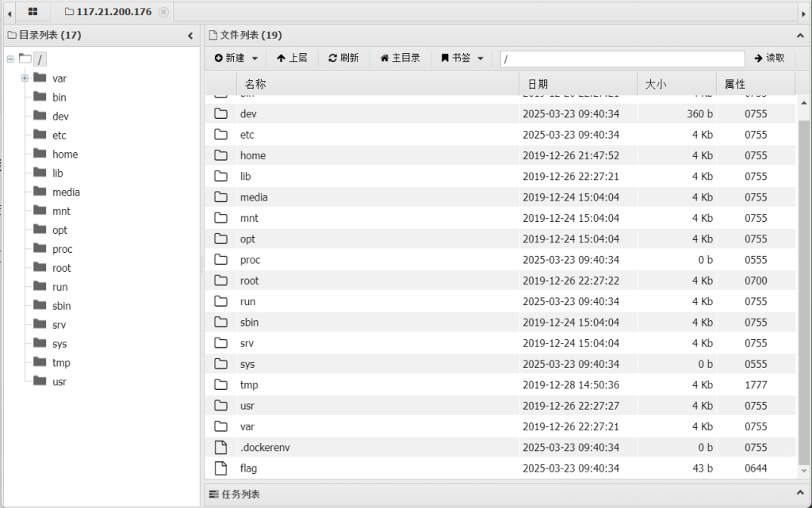Click the srv folder icon in file list
Image resolution: width=812 pixels, height=508 pixels.
(220, 343)
